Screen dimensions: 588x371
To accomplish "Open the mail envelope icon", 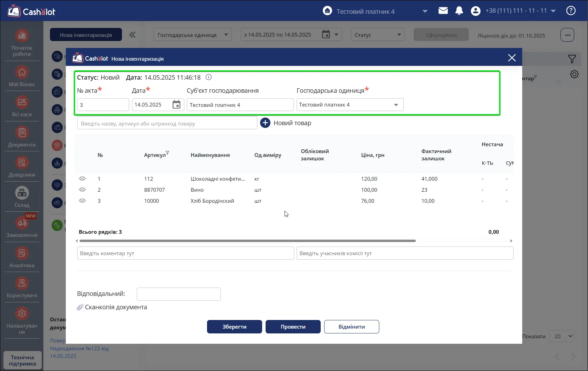I will coord(443,11).
